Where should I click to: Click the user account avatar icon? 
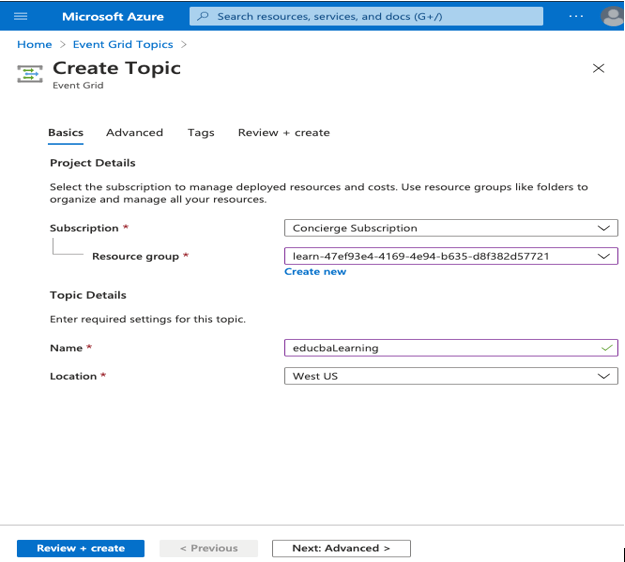(612, 16)
